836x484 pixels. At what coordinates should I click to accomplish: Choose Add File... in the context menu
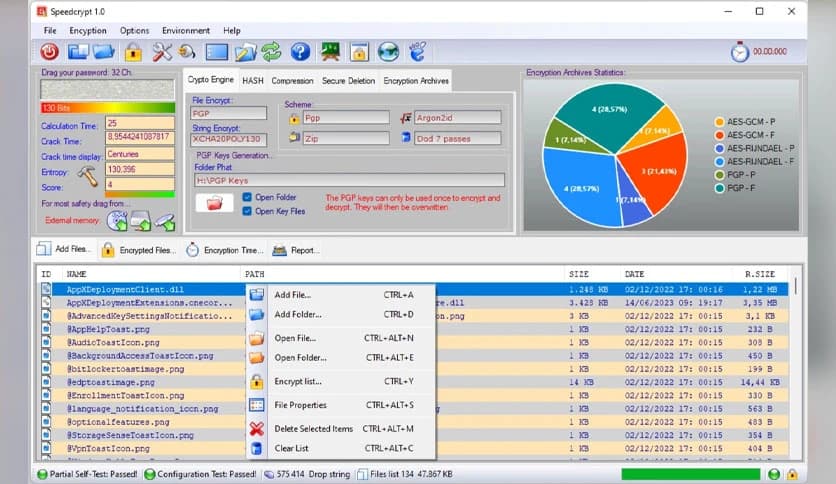(x=341, y=295)
